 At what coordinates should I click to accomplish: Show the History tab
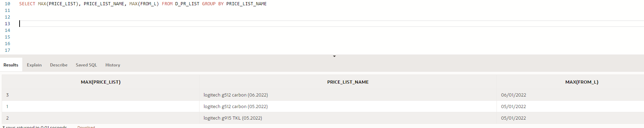pos(113,65)
